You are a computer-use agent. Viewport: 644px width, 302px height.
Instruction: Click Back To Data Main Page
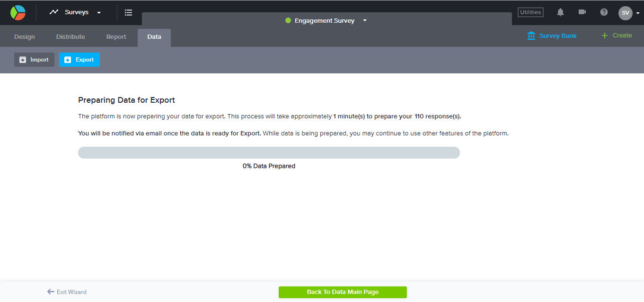click(343, 292)
